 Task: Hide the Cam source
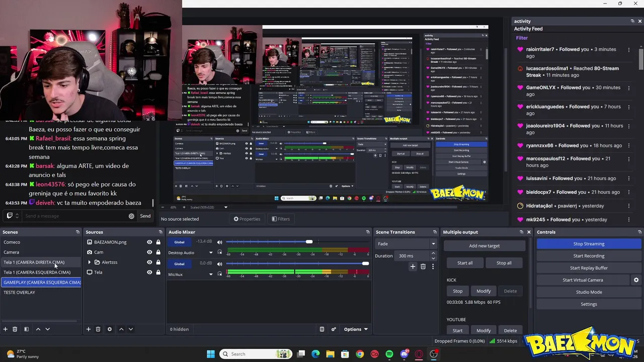click(149, 252)
